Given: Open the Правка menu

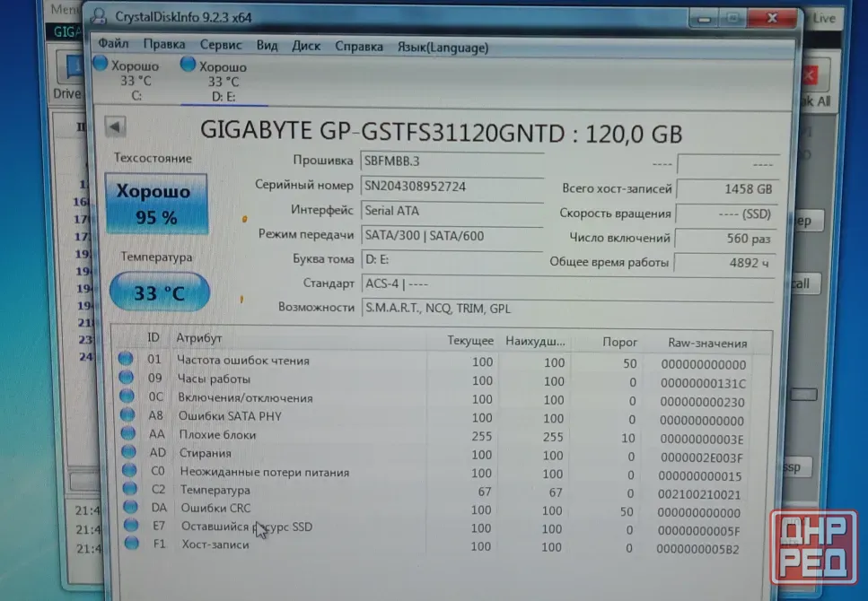Looking at the screenshot, I should [x=164, y=44].
